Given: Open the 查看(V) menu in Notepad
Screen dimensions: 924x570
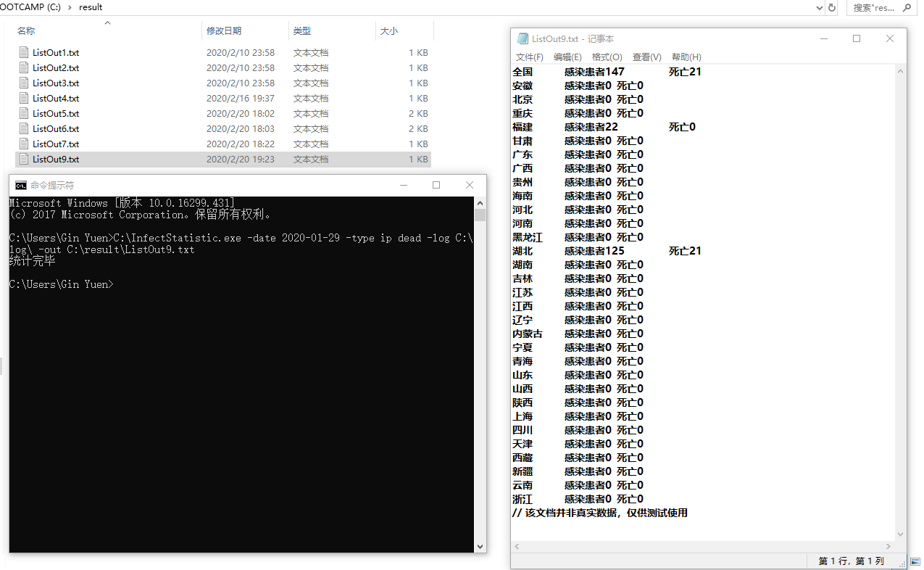Looking at the screenshot, I should tap(646, 57).
